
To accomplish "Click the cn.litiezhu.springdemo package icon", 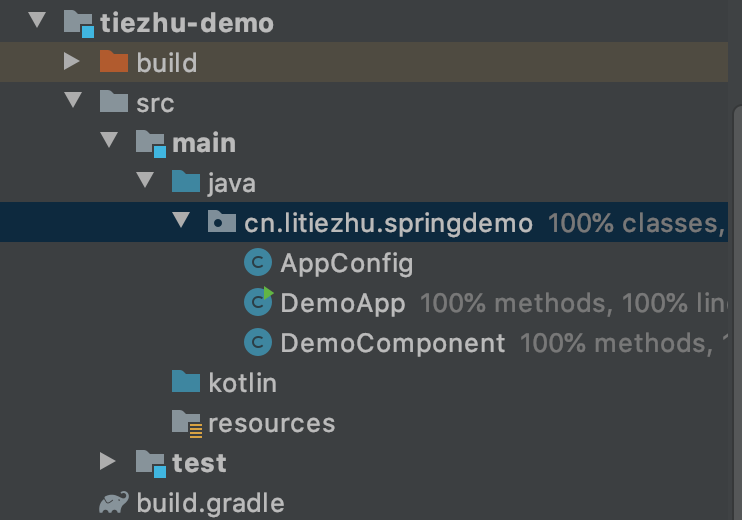I will 221,223.
